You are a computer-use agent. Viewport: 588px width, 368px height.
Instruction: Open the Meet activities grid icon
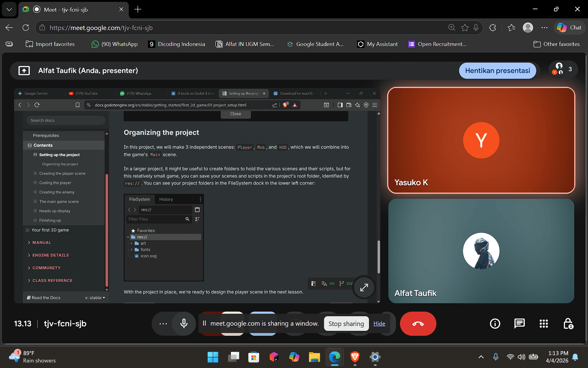click(x=544, y=324)
